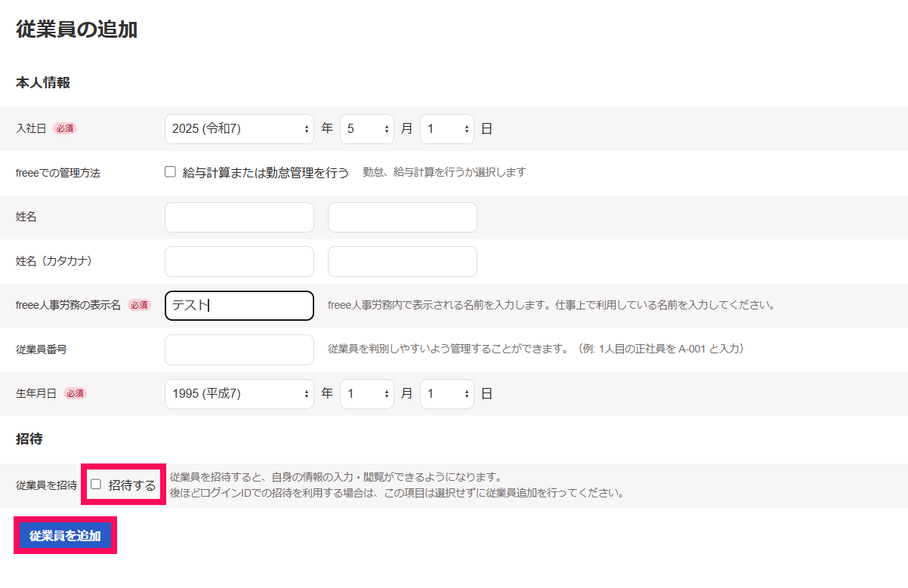
Task: Click the first 姓名 input field
Action: click(x=239, y=217)
